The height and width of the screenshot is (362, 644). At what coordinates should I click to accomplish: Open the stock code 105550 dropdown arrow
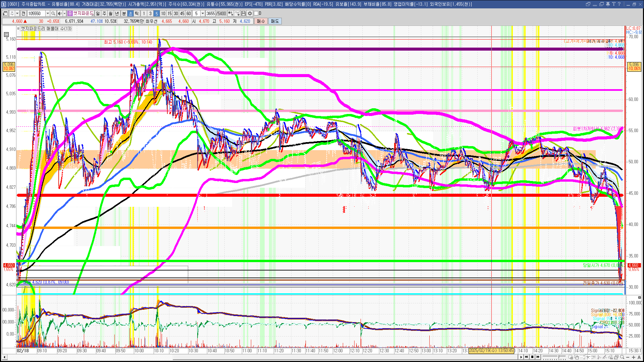(48, 13)
